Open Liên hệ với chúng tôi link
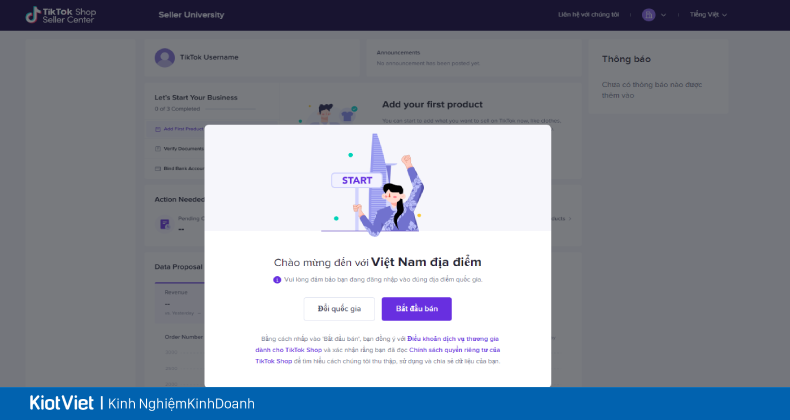790x420 pixels. click(588, 15)
